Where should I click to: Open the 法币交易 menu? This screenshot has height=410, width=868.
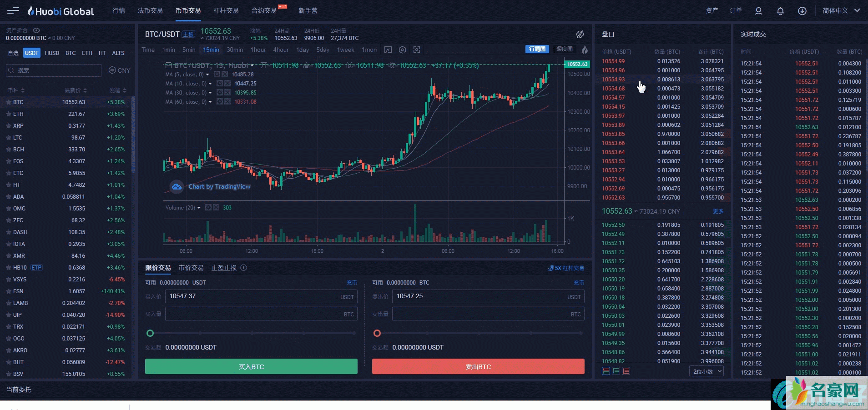(x=150, y=10)
